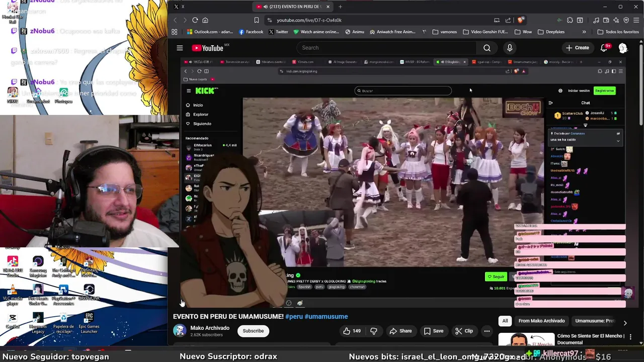Screen dimensions: 644x362
Task: Open the Samsung Magician desktop shortcut
Action: [38, 266]
